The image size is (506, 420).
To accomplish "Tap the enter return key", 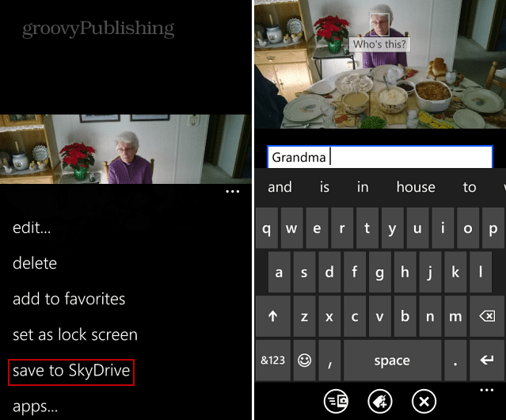I will click(487, 361).
